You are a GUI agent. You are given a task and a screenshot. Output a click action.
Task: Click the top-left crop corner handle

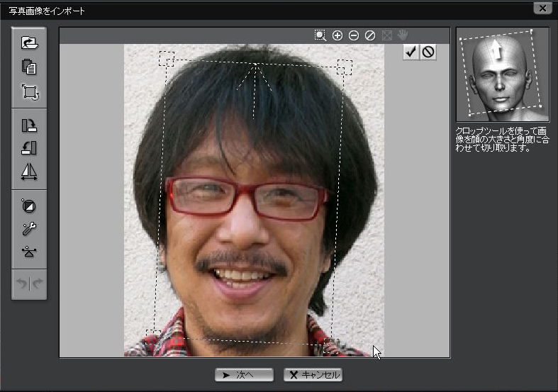167,59
